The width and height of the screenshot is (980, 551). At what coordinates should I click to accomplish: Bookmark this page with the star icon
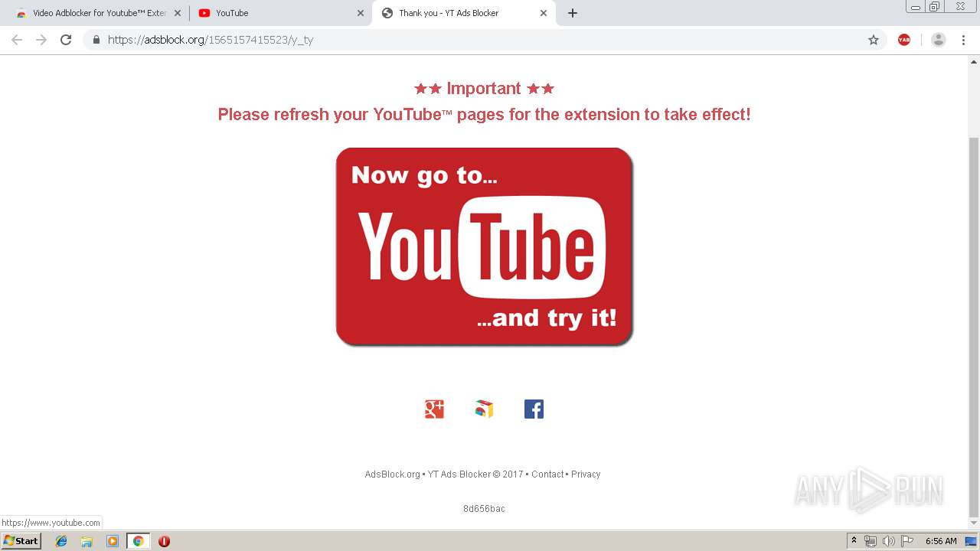click(x=874, y=40)
